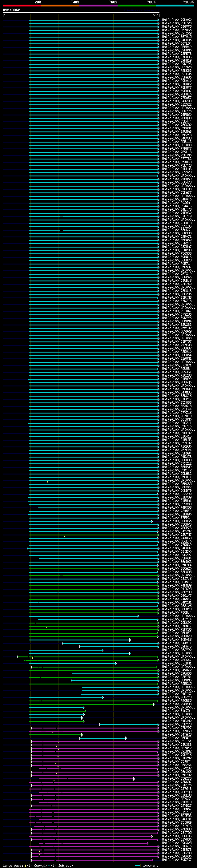
Task: Click the UniRef100_C4VAZ2 label
Action: click(x=176, y=670)
